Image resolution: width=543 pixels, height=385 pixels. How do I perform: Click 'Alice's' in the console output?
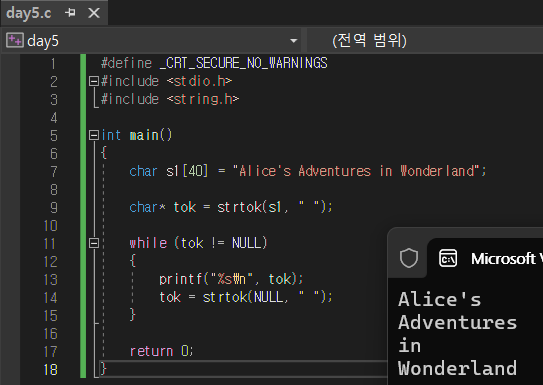[x=440, y=299]
